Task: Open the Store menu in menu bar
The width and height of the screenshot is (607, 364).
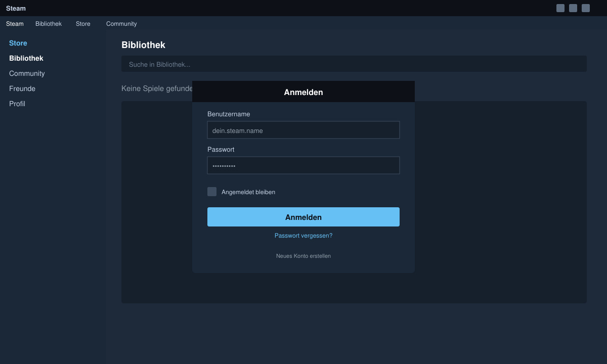Action: [x=83, y=24]
